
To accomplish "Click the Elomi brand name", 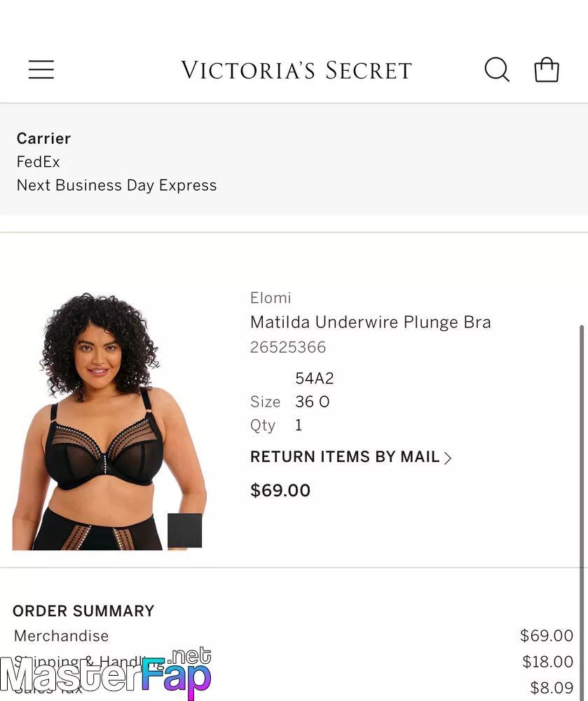I will point(271,298).
